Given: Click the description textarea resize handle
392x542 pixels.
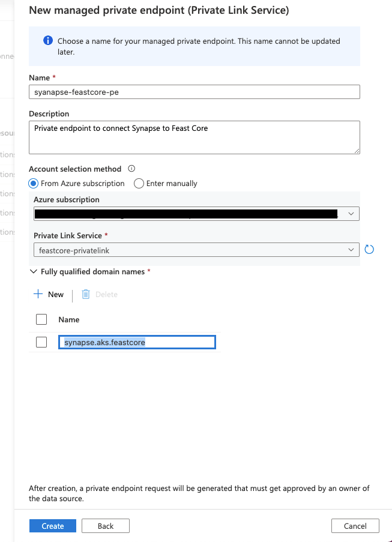Looking at the screenshot, I should (357, 151).
